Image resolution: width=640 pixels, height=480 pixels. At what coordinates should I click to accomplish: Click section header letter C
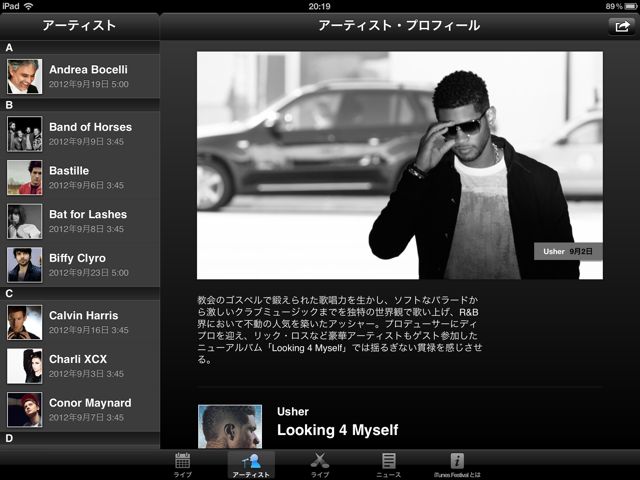pos(9,294)
